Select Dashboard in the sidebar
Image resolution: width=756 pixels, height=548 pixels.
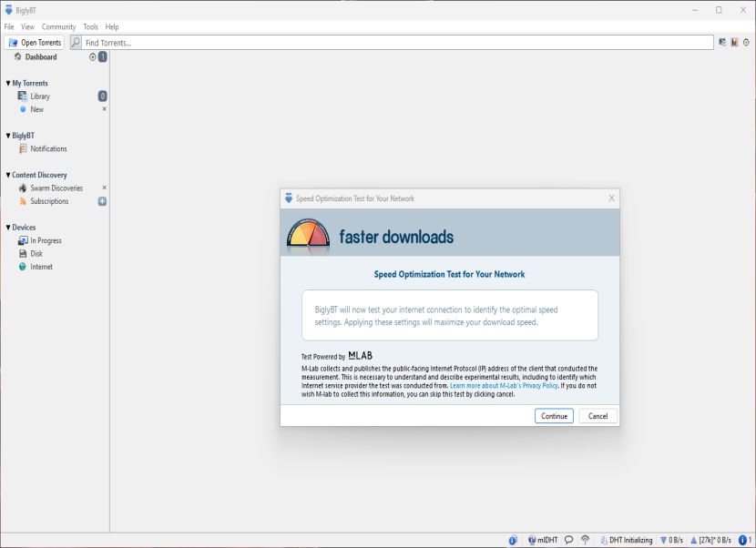[x=41, y=56]
